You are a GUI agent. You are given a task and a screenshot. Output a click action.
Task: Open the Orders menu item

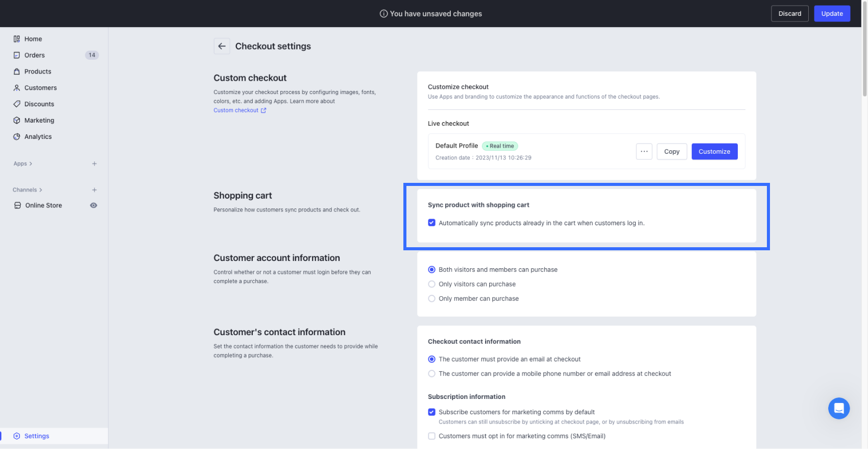(35, 55)
